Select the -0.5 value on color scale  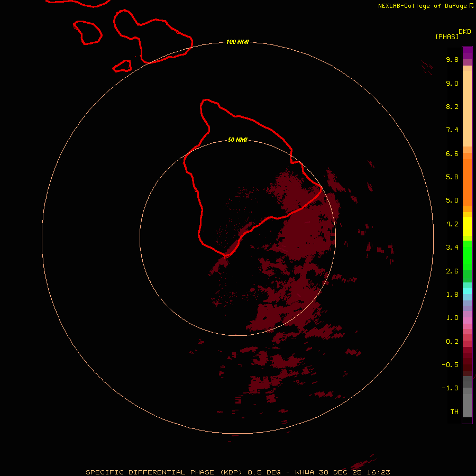(x=450, y=365)
